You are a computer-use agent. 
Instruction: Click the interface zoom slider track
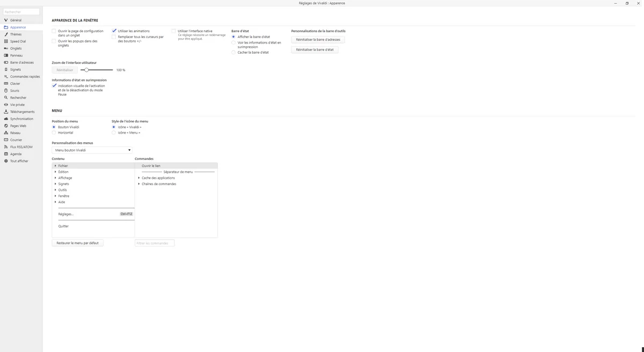point(97,70)
